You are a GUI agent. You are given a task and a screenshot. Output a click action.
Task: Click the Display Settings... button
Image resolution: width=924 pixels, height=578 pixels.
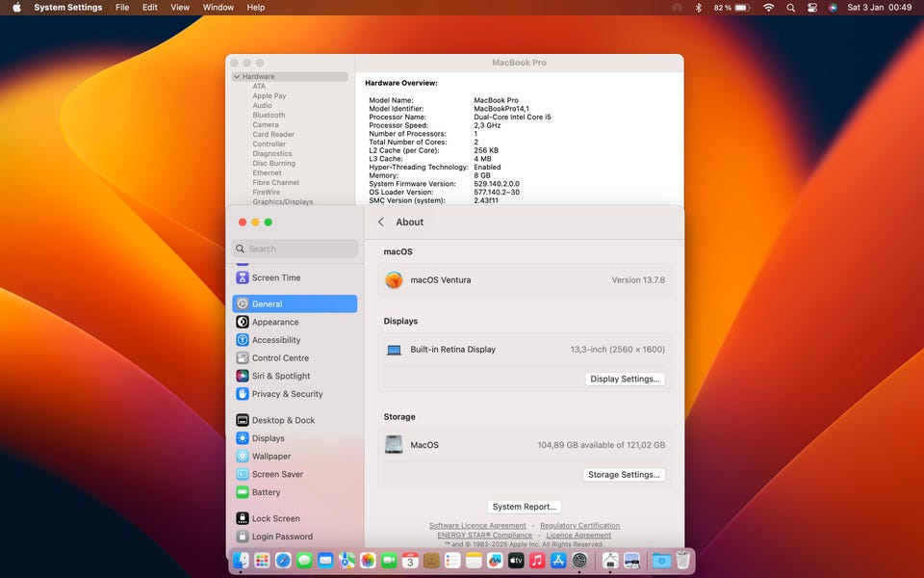(626, 379)
